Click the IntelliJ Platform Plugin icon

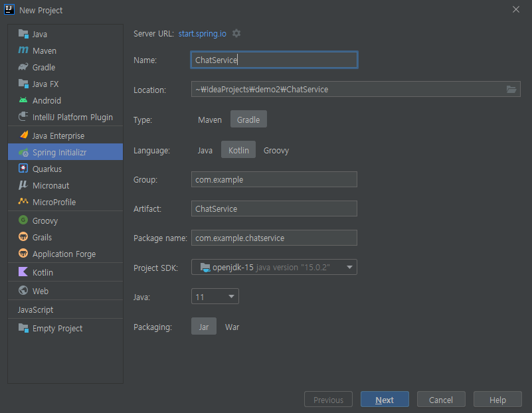coord(23,117)
